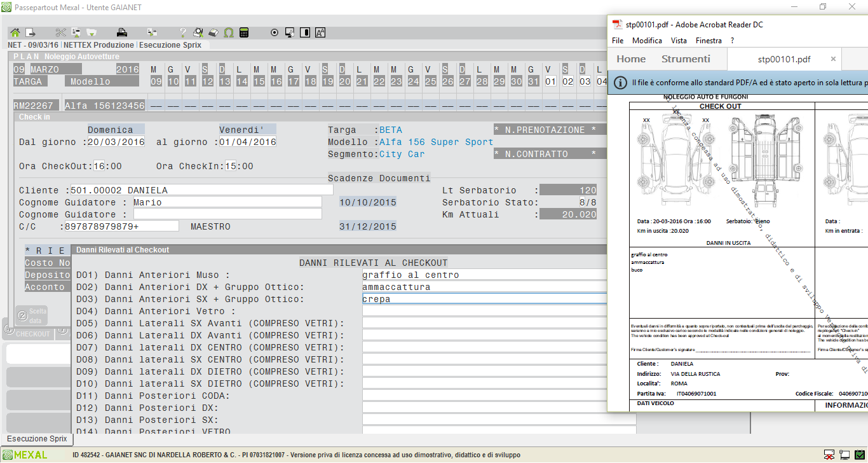Click the Dal giorno date 20/03/2016
Image resolution: width=868 pixels, height=463 pixels.
pyautogui.click(x=116, y=142)
